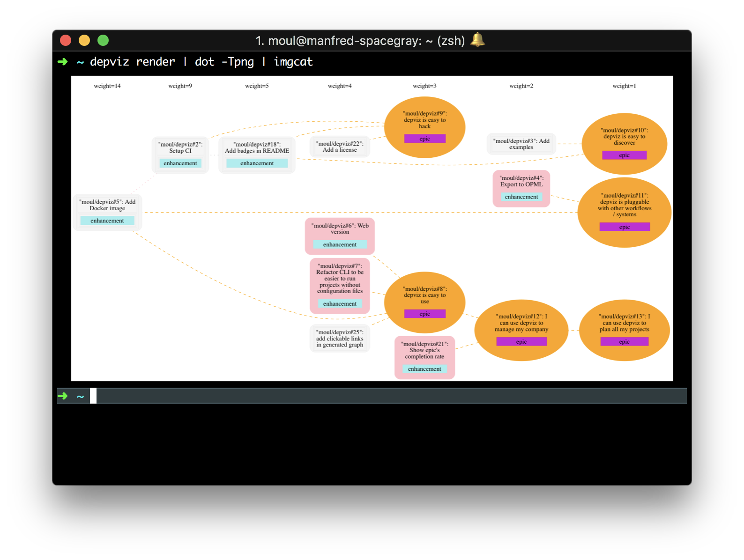Click 'moul/depviz#21: Show epic's completion rate' title

click(x=425, y=350)
